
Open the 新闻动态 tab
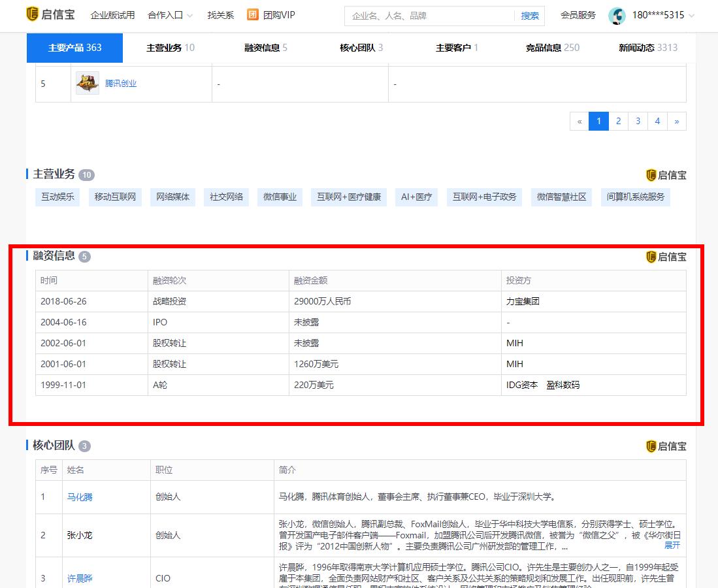(647, 48)
